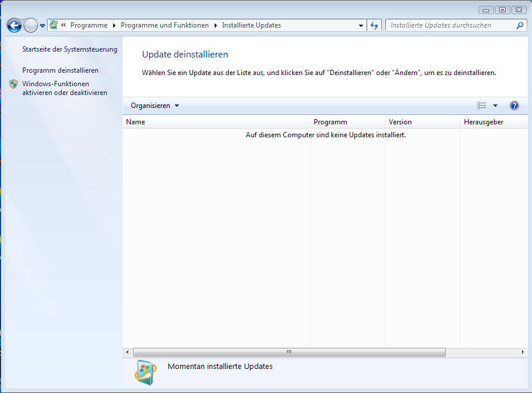
Task: Minimize the window
Action: 486,10
